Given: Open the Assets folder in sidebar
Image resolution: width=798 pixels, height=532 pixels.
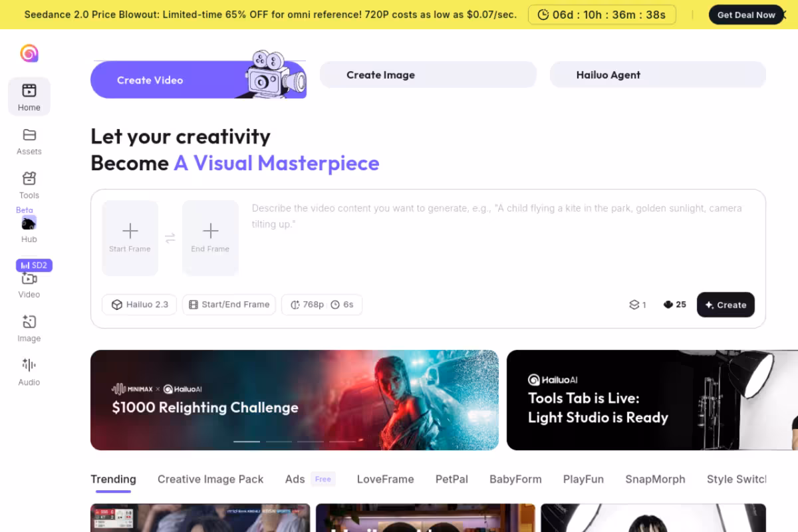Looking at the screenshot, I should click(x=29, y=142).
